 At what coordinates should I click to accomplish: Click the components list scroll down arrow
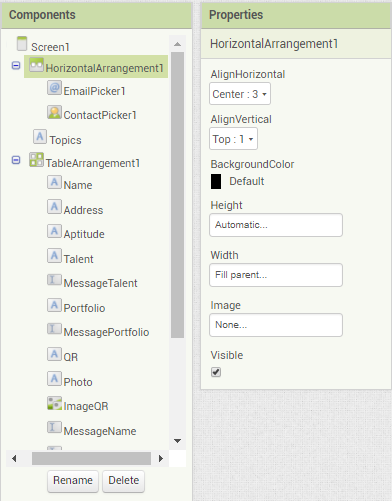point(178,441)
